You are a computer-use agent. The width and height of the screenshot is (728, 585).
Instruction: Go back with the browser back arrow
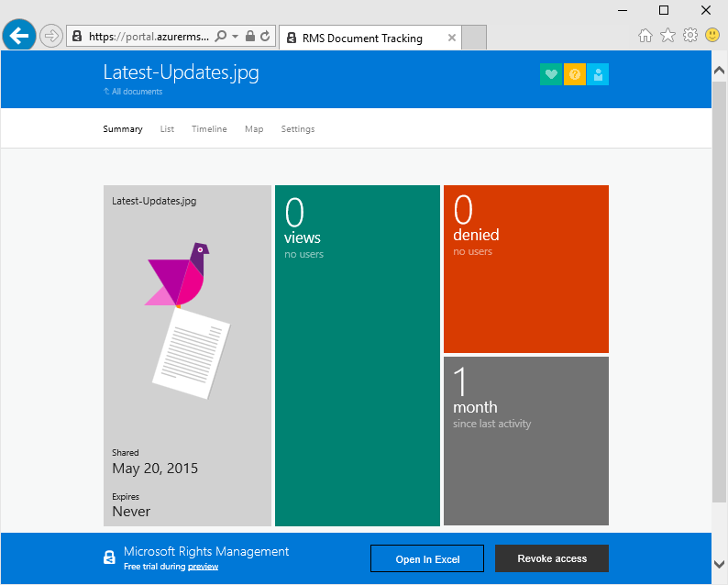tap(18, 36)
